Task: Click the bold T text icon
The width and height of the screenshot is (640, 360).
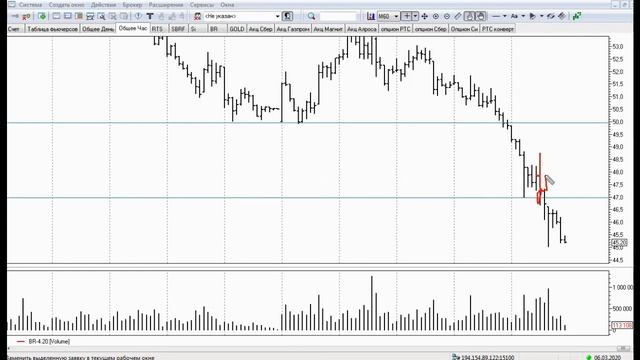Action: [x=150, y=16]
